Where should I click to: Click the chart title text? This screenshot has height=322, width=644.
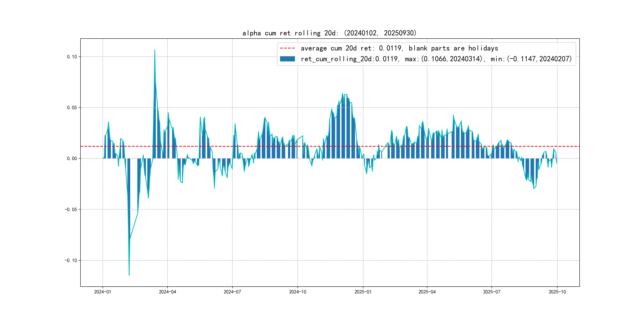pos(329,33)
